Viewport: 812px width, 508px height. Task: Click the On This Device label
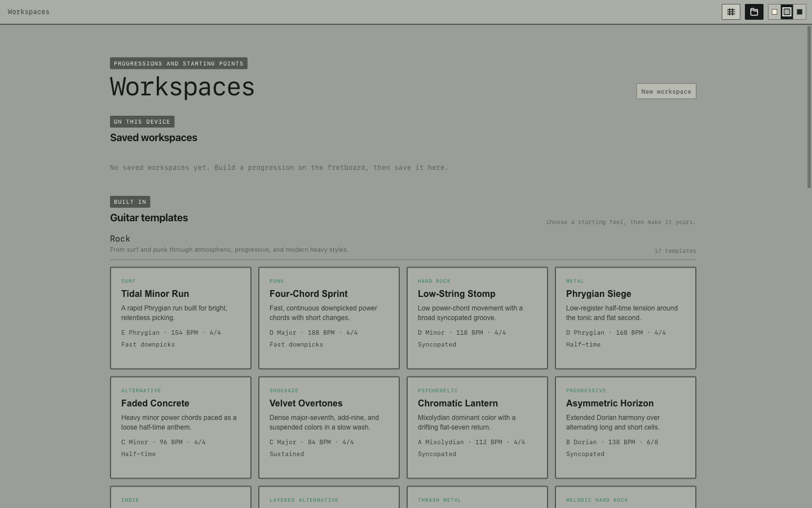pos(142,122)
